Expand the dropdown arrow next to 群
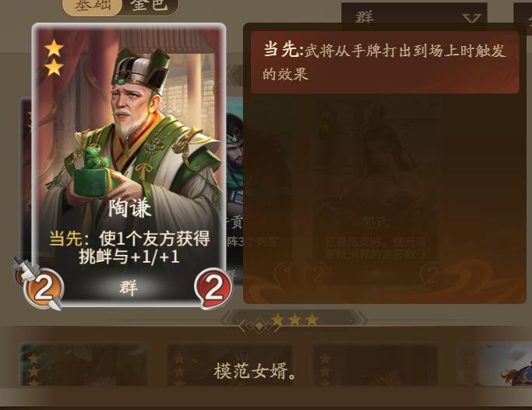 (x=472, y=18)
